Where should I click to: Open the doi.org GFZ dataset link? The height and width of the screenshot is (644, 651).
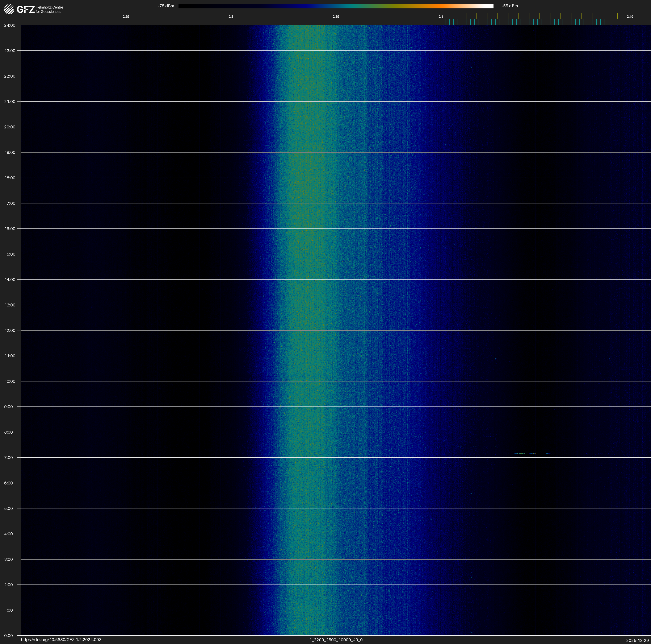pos(61,640)
